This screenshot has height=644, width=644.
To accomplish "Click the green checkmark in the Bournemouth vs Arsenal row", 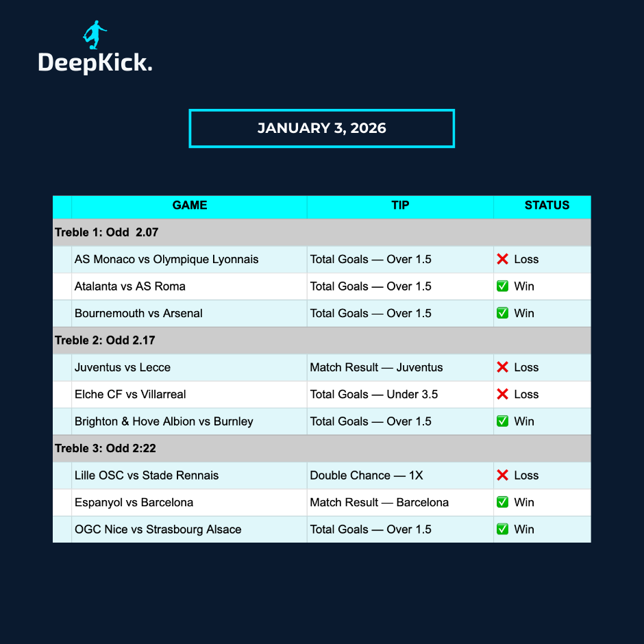I will (x=502, y=313).
